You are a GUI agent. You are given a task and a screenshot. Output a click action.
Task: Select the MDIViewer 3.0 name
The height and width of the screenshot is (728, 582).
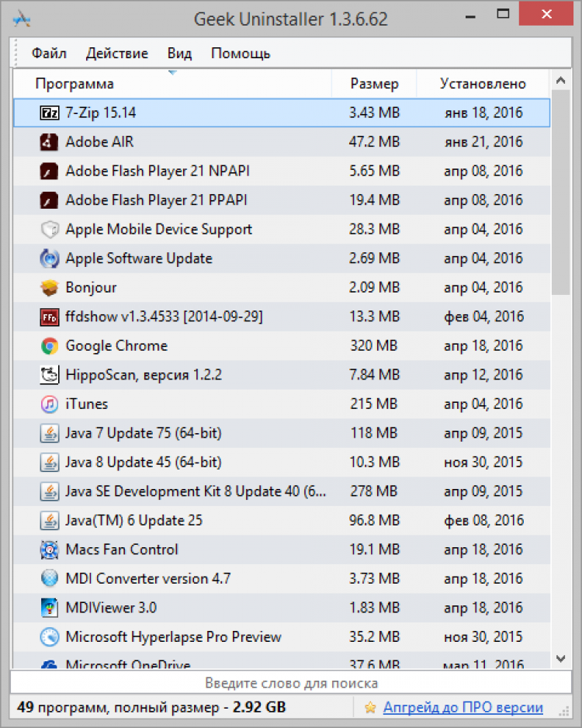pos(112,608)
